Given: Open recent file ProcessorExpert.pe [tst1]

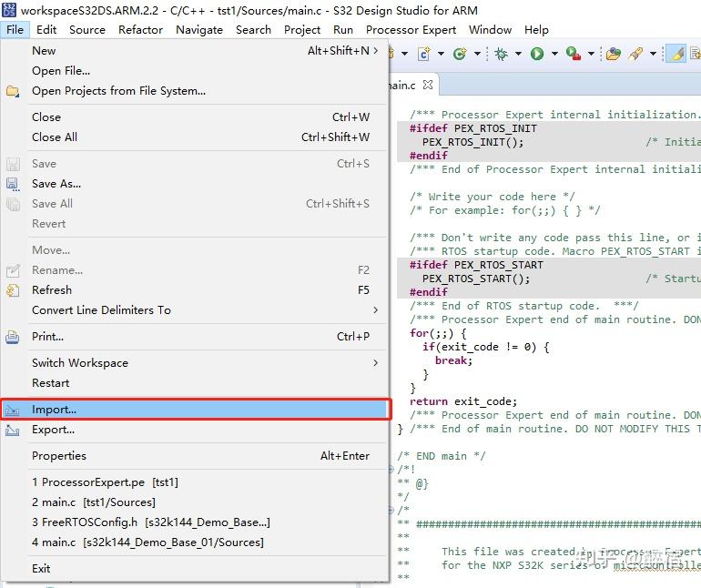Looking at the screenshot, I should click(x=105, y=482).
